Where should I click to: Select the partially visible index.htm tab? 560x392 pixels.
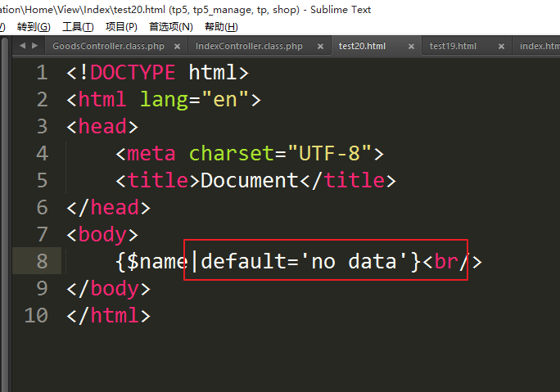pyautogui.click(x=539, y=47)
